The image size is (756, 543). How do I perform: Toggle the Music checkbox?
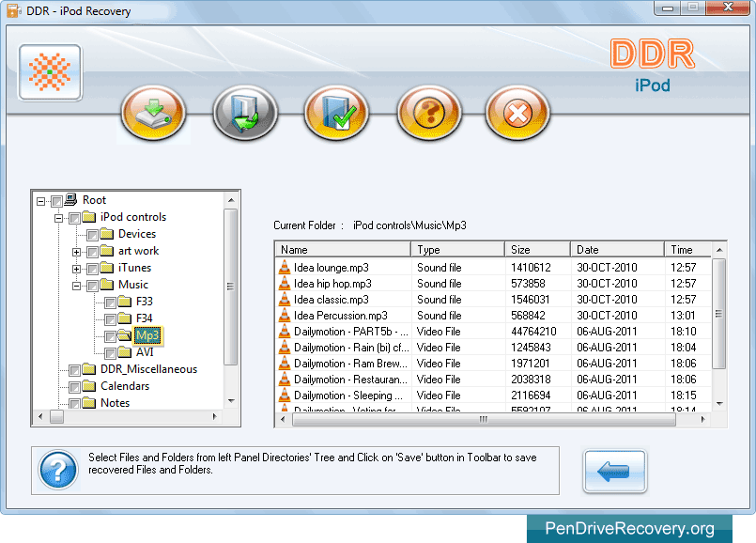pos(93,286)
